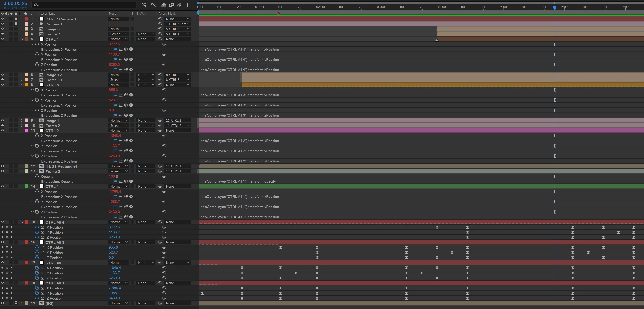The height and width of the screenshot is (309, 644).
Task: Click red label color of CTRL All 1
Action: 27,283
